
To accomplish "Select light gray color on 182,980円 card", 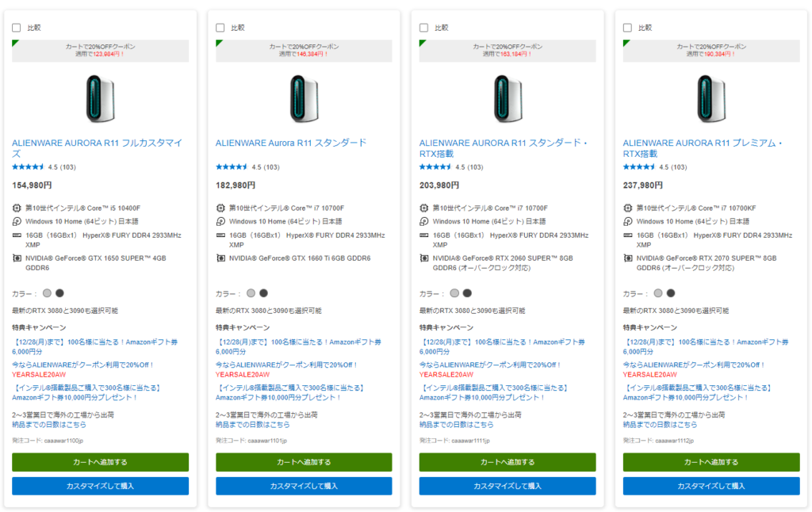I will point(251,293).
